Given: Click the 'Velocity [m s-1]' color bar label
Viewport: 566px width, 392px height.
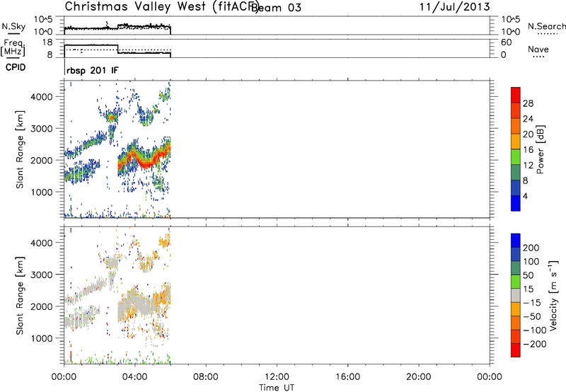Looking at the screenshot, I should tap(553, 295).
